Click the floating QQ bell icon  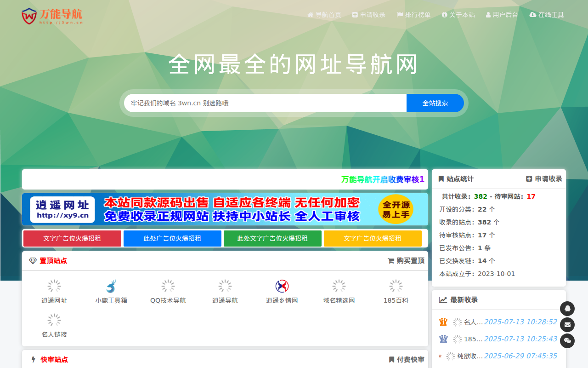click(567, 309)
